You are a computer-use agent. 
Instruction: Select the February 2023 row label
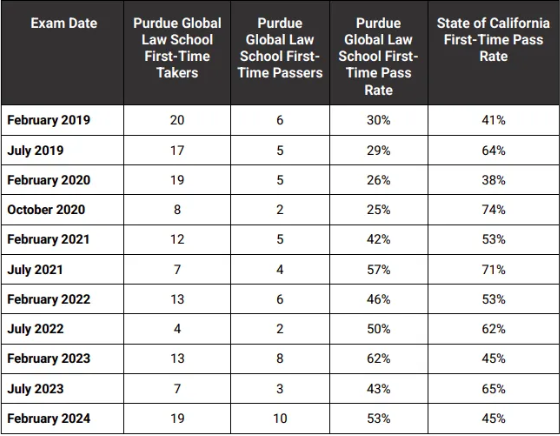pos(49,359)
